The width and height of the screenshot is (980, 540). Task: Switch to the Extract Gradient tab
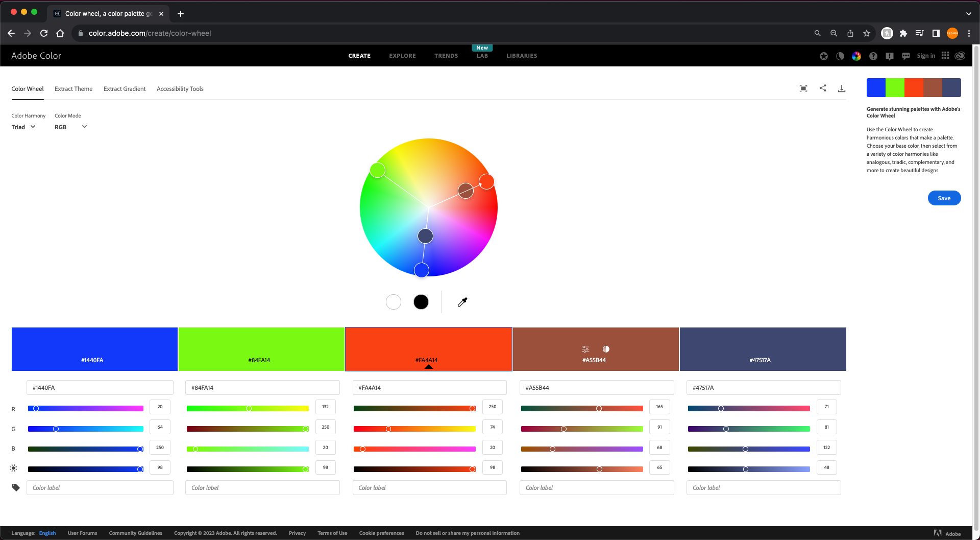(125, 89)
